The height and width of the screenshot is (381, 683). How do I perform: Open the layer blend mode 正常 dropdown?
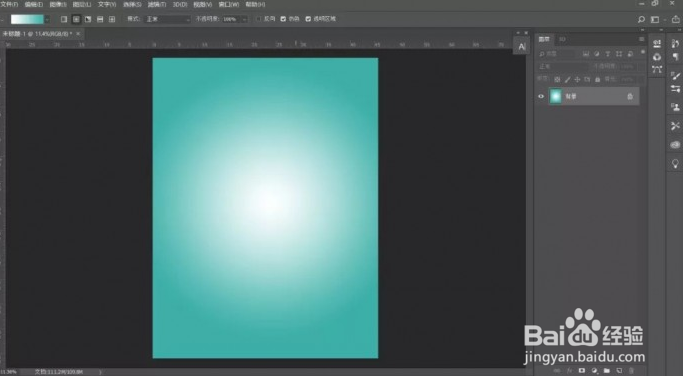(x=563, y=67)
